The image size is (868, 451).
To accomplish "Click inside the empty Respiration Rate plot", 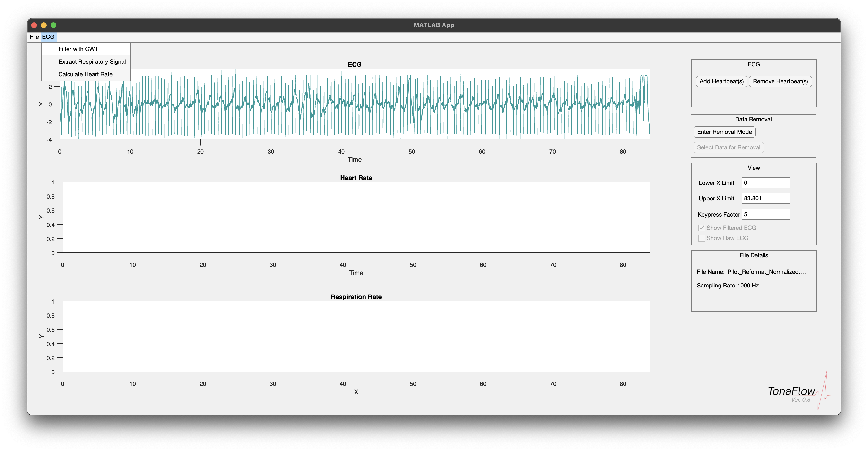I will (x=356, y=336).
